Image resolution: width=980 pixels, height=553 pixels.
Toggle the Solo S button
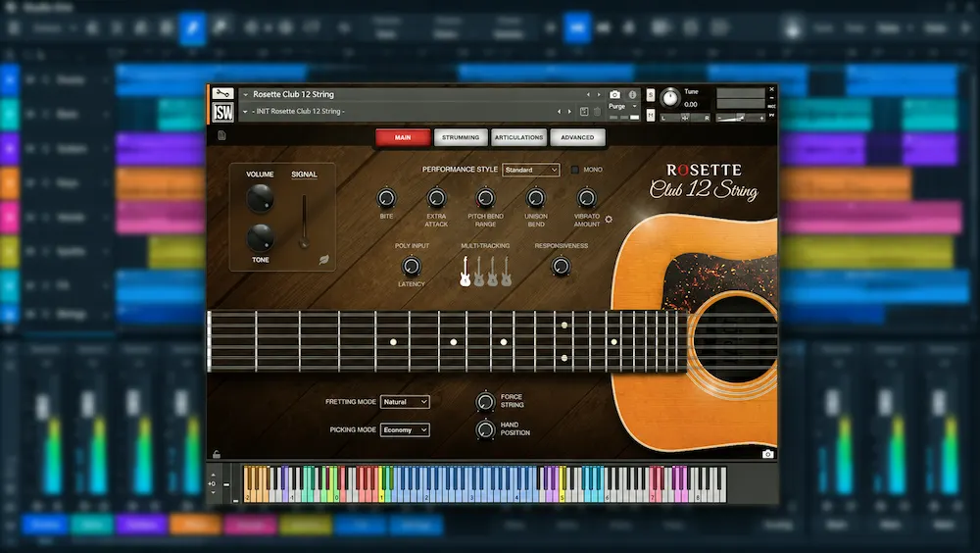[651, 95]
